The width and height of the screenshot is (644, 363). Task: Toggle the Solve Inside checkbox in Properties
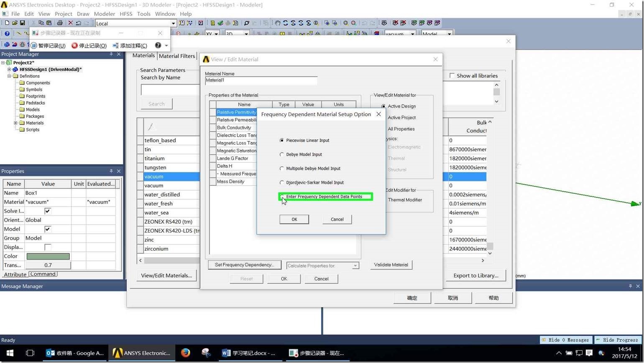[x=48, y=211]
